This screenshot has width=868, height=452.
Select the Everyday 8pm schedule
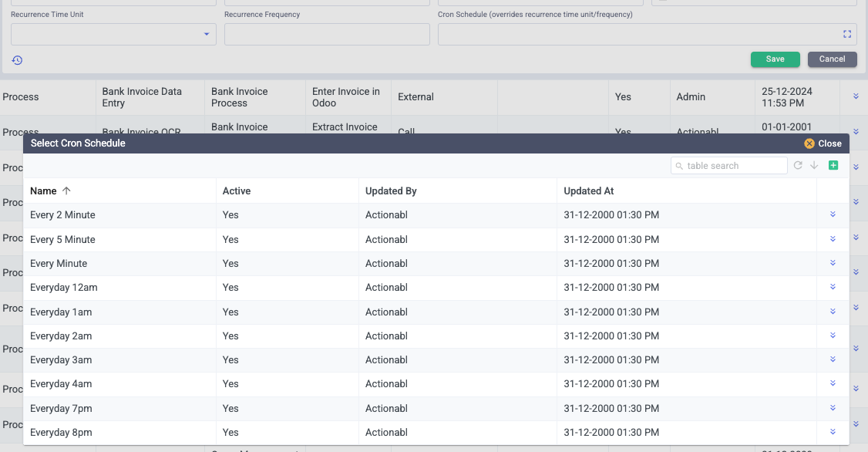[61, 433]
